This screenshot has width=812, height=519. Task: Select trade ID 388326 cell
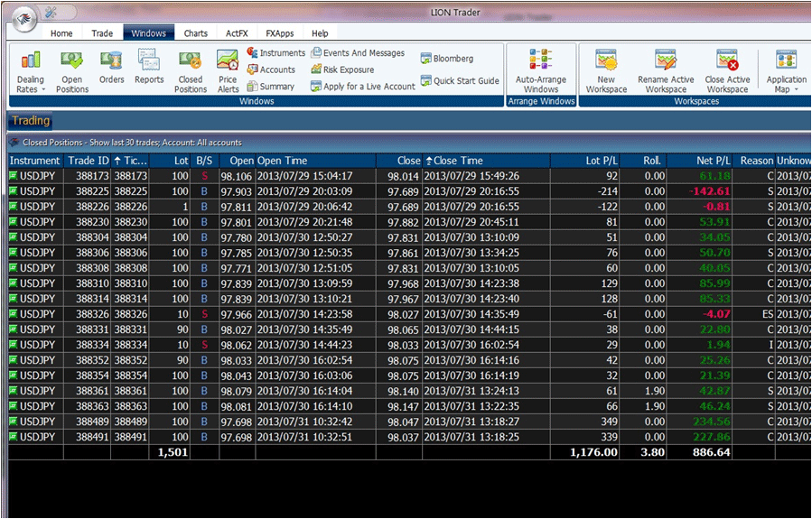click(87, 314)
